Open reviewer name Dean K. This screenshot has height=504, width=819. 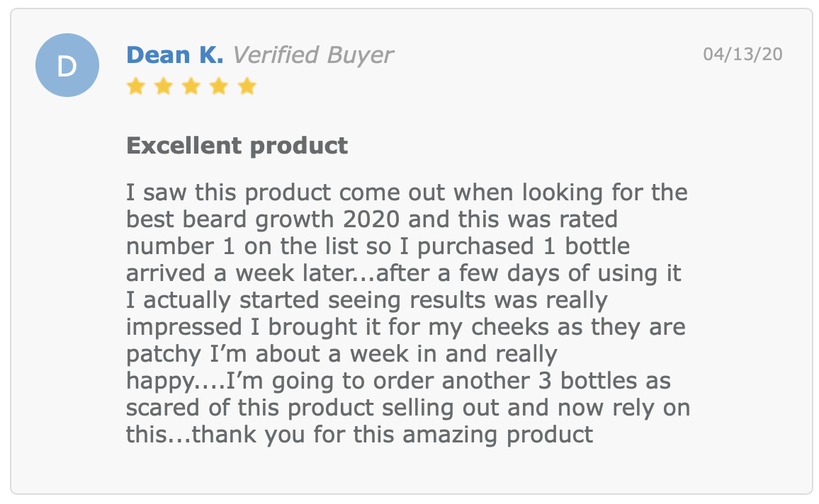pyautogui.click(x=175, y=55)
